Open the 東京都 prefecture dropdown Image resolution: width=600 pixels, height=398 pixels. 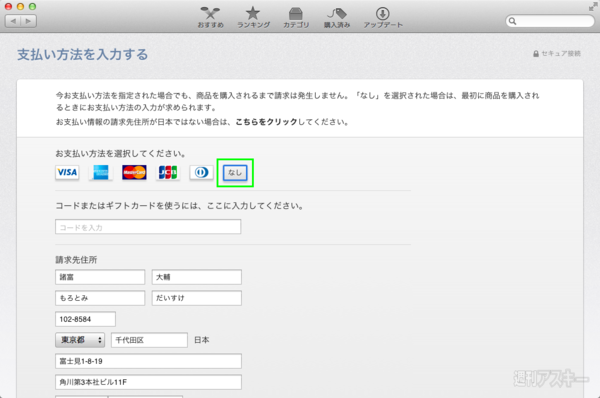(80, 340)
